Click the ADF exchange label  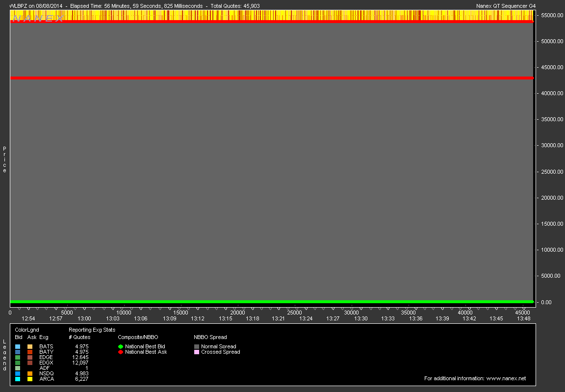[x=44, y=368]
